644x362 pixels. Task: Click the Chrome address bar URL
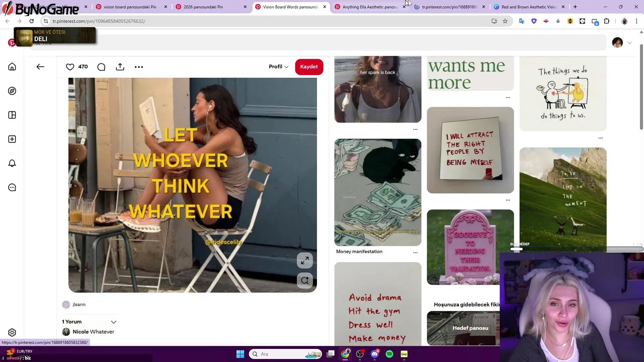click(x=99, y=21)
